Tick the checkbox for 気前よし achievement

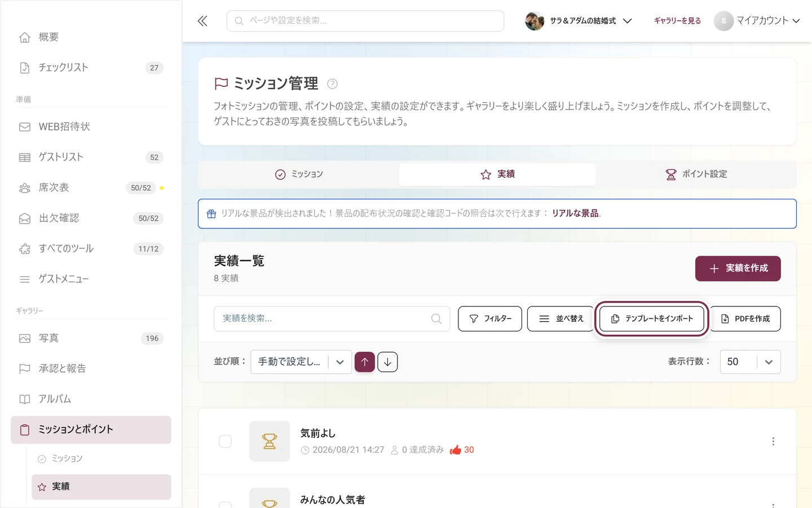tap(225, 441)
